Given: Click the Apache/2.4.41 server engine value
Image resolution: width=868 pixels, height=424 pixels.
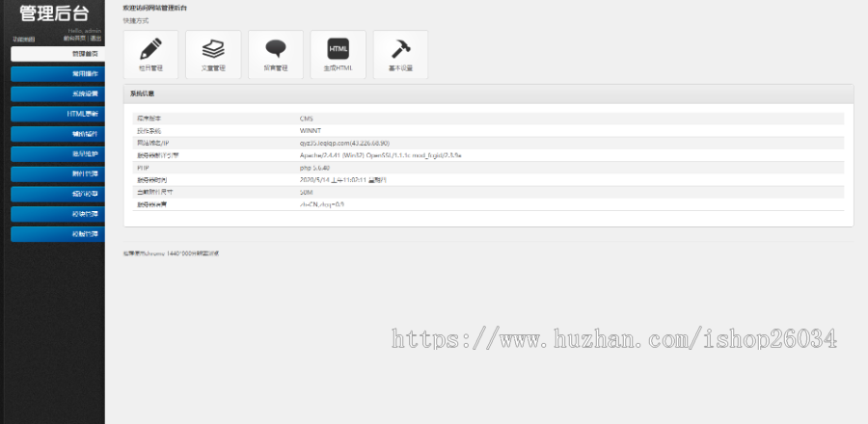Looking at the screenshot, I should click(380, 155).
